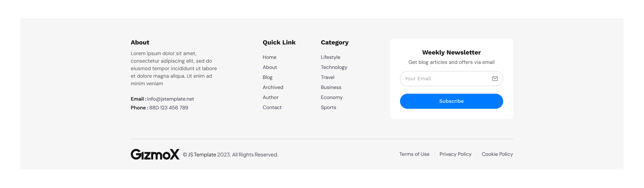This screenshot has height=188, width=644.
Task: Focus the Your Email input field
Action: click(x=451, y=79)
